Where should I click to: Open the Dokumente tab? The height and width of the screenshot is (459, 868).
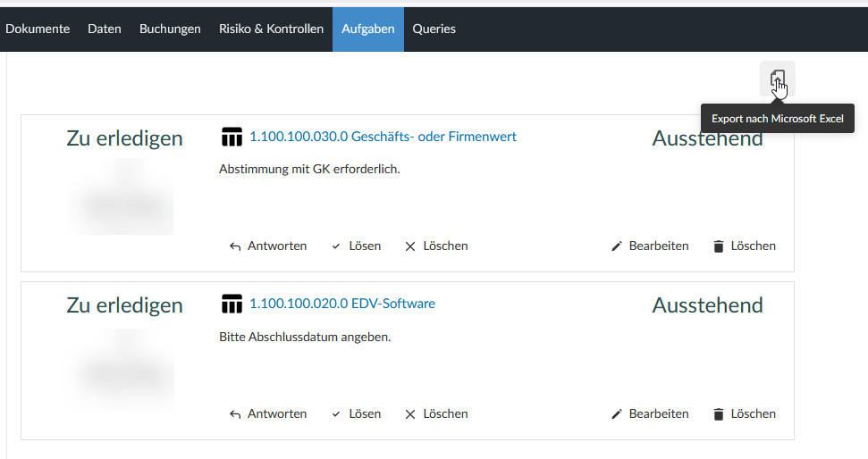coord(38,29)
